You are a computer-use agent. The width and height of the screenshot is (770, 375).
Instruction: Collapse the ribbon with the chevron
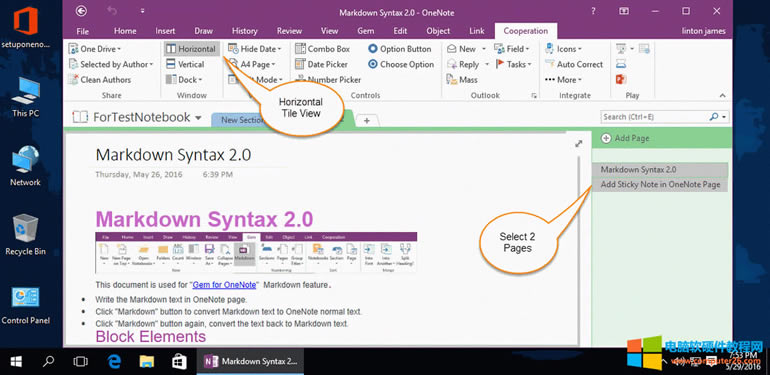722,95
